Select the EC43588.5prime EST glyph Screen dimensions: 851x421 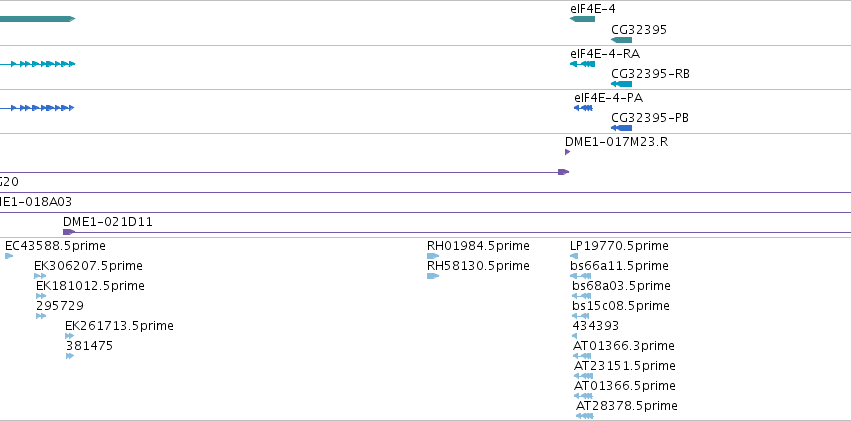click(9, 256)
